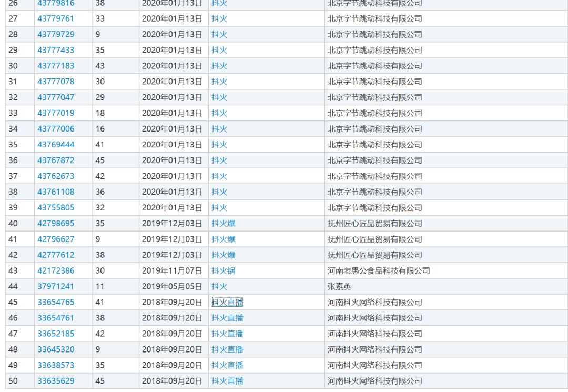Click 抖火 trademark name in row 27
The image size is (568, 392).
219,18
